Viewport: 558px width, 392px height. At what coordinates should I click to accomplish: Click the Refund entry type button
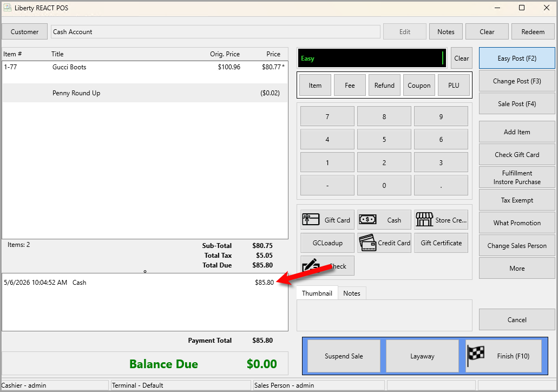click(x=384, y=85)
